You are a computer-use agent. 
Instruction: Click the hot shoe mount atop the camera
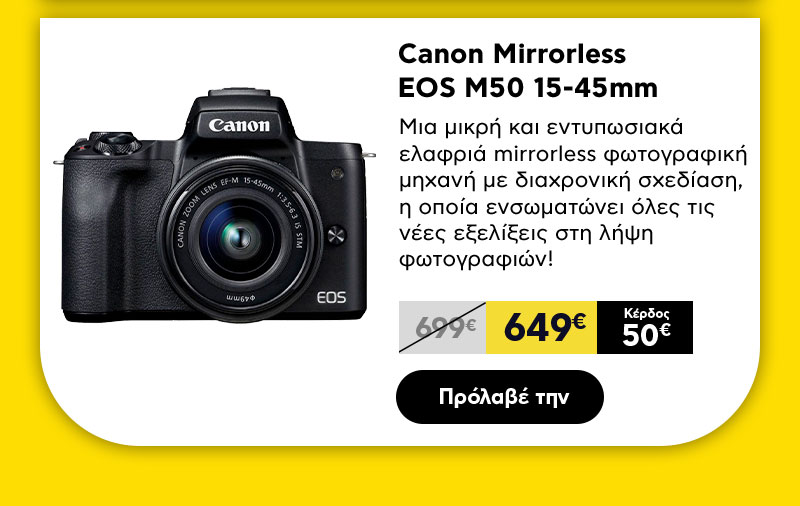(x=239, y=92)
